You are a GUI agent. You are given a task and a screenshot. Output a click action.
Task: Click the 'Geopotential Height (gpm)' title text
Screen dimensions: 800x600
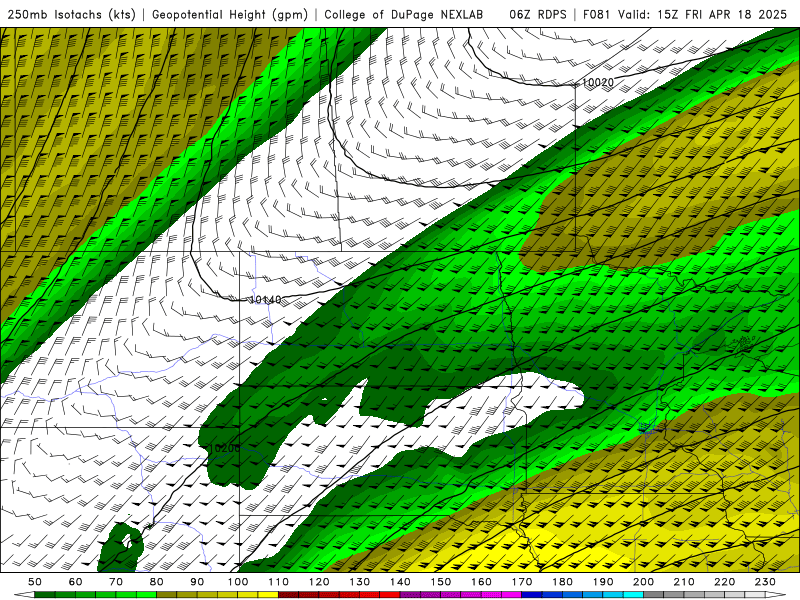pos(230,14)
